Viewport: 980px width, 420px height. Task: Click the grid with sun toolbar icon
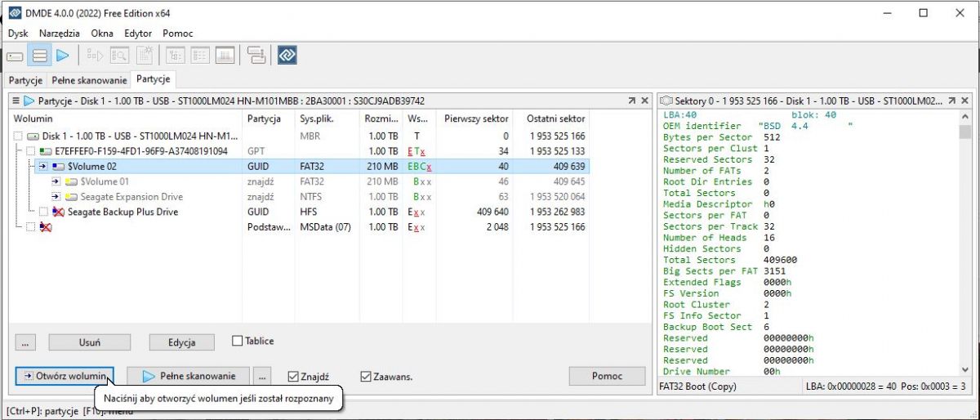coord(145,56)
